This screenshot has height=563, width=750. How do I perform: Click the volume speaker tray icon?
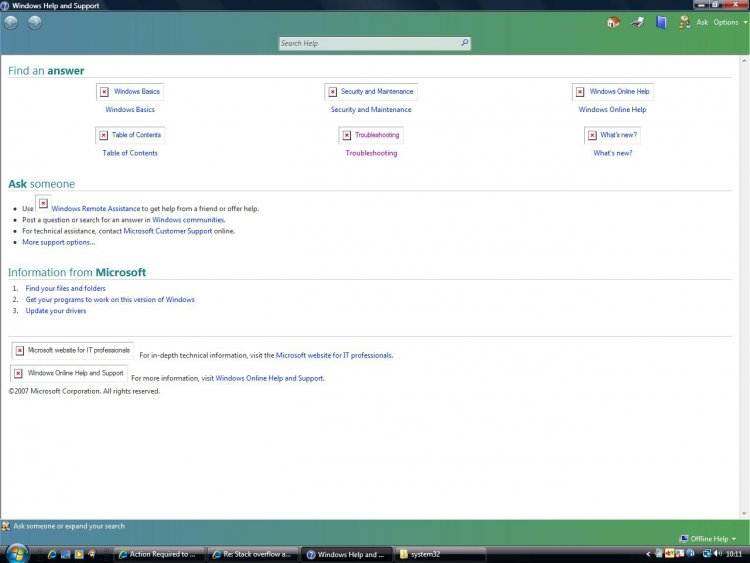coord(717,553)
